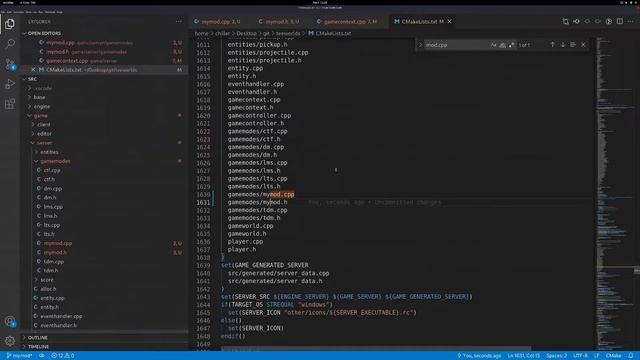Click the find input containing mod.cpp
The image size is (640, 360).
[456, 45]
